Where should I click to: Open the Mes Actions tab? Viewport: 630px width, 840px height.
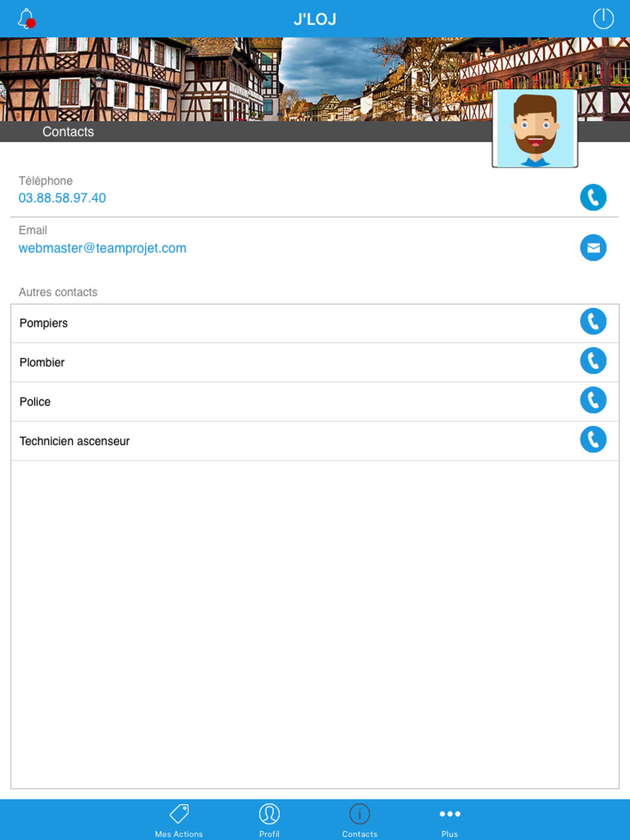pos(179,820)
